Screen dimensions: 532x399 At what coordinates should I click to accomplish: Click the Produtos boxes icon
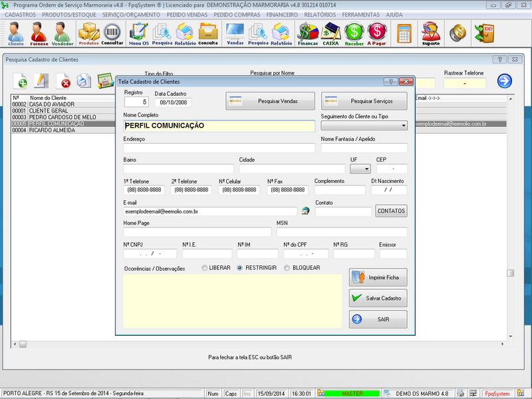coord(88,33)
